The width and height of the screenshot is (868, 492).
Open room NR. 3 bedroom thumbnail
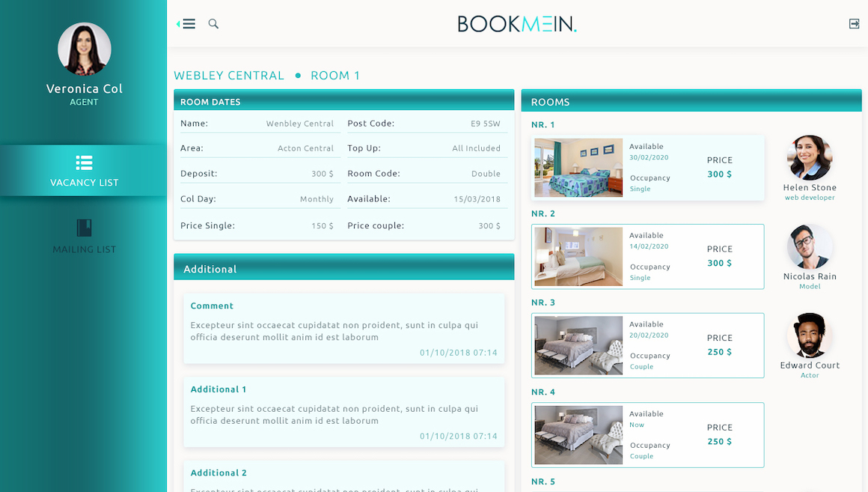coord(578,345)
